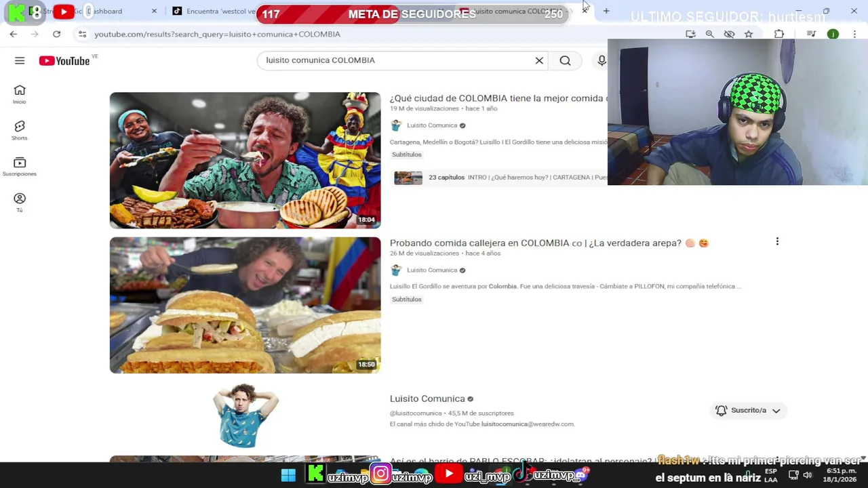Click chapter thumbnail beside 23 capítulos

[408, 178]
